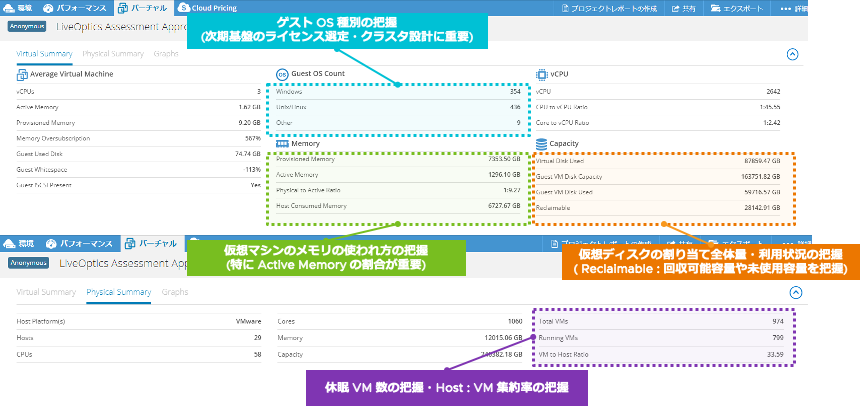
Task: Open the パフォーマンス tab in the Physical Summary view
Action: 79,244
